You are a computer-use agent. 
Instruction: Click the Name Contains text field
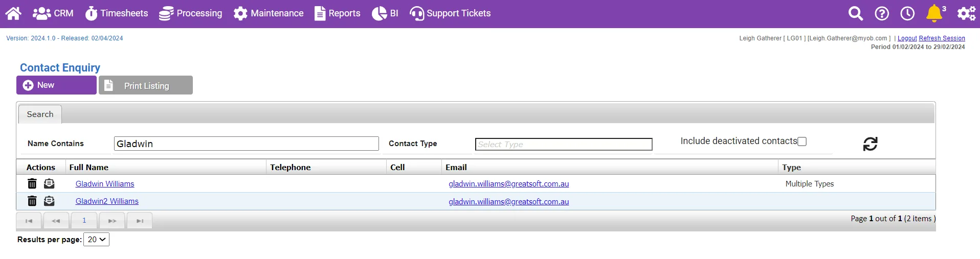pos(246,144)
